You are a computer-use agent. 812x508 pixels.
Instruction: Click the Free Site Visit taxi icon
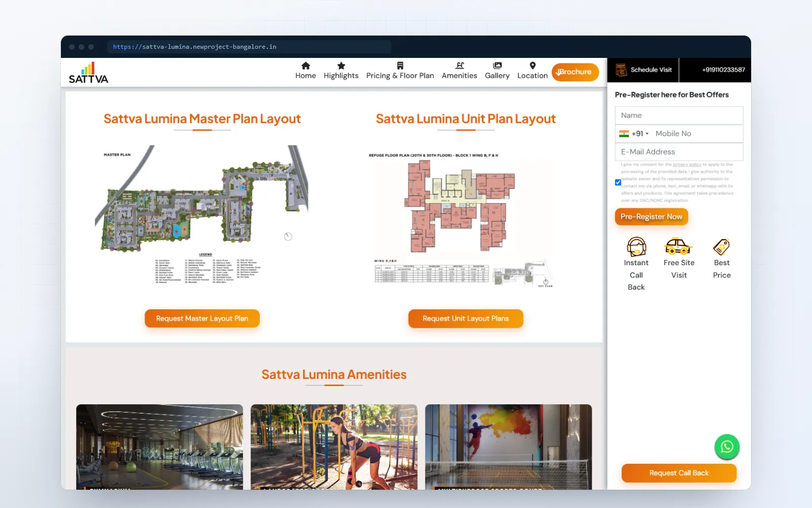(679, 246)
